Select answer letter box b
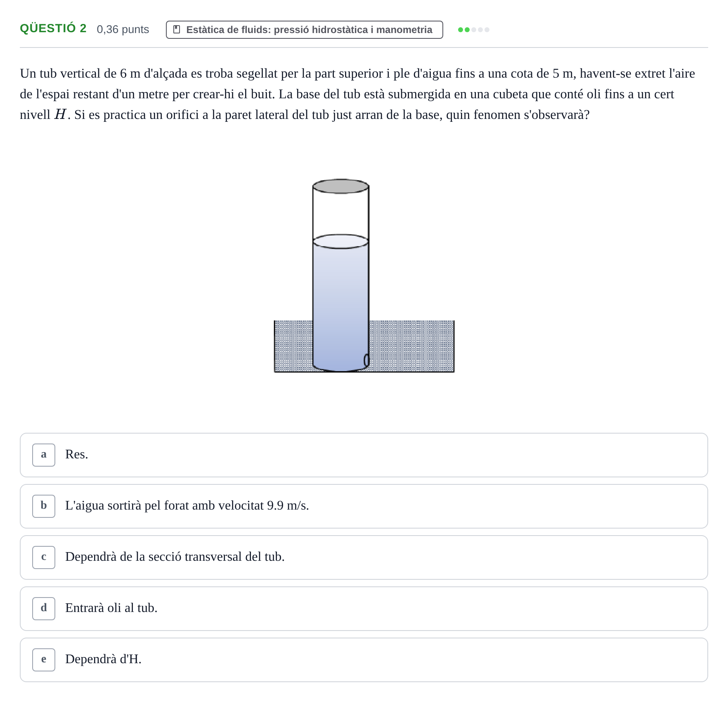The width and height of the screenshot is (728, 702). point(44,506)
